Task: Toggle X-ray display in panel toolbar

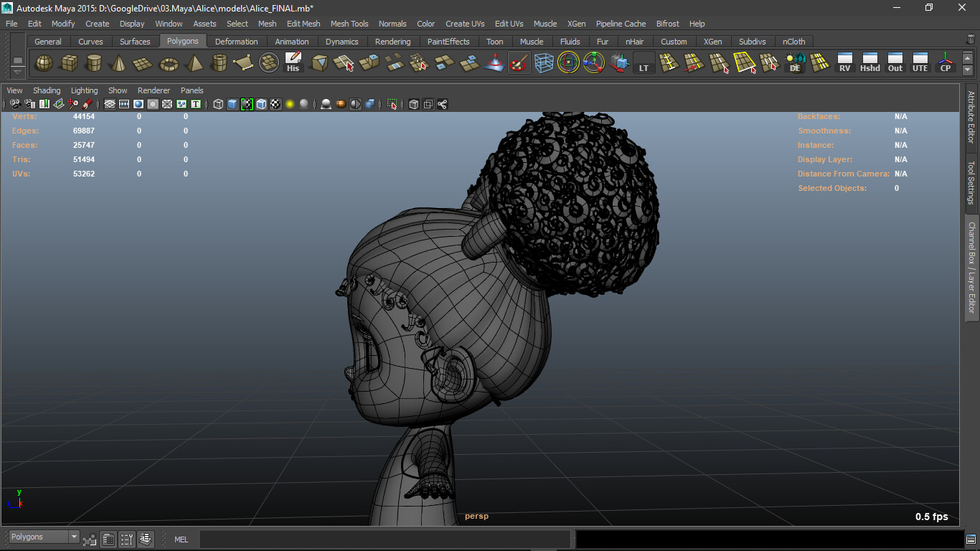Action: tap(413, 104)
